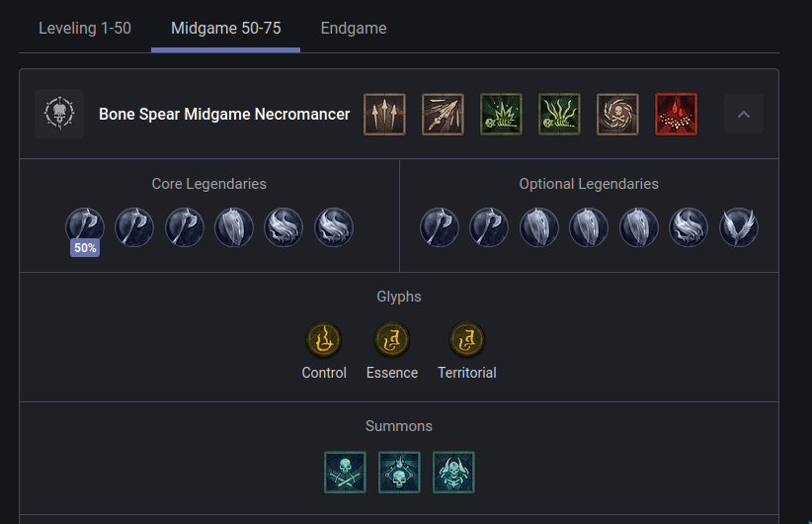Select the red blood skill icon
The height and width of the screenshot is (524, 812).
tap(676, 115)
